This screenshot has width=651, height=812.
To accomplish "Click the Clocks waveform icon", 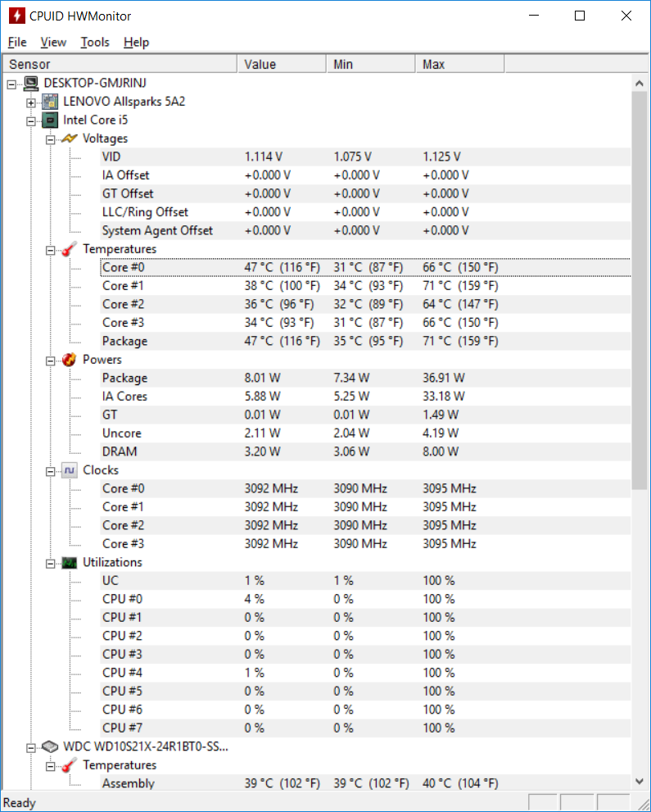I will pyautogui.click(x=70, y=470).
